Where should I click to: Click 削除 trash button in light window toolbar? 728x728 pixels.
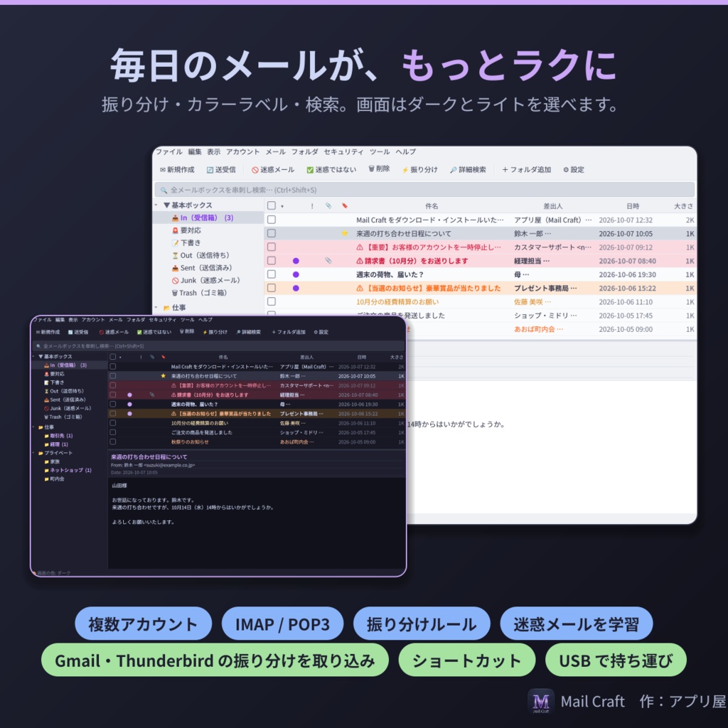[x=379, y=169]
